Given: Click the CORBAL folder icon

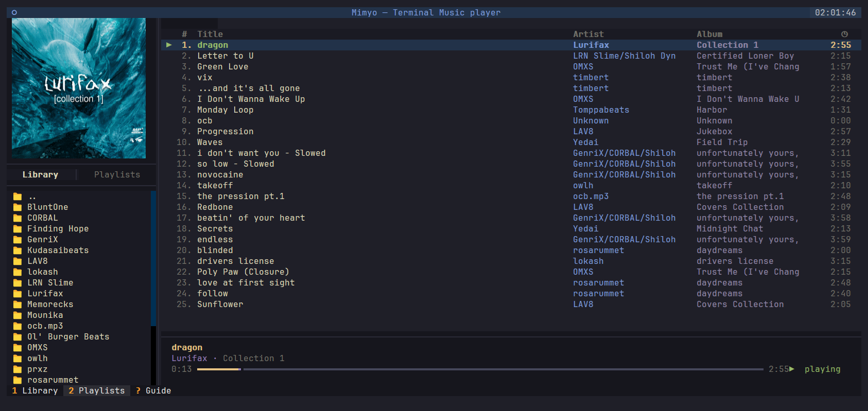Looking at the screenshot, I should pyautogui.click(x=18, y=218).
